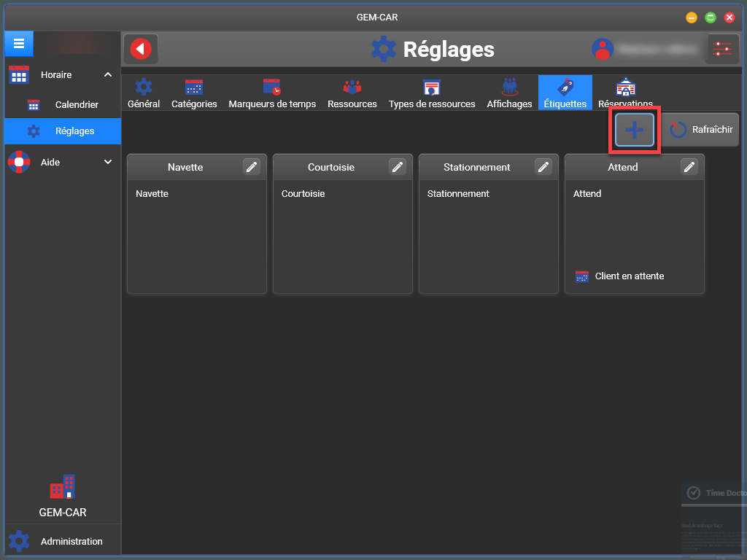Click the Rafraîchir refresh button
The height and width of the screenshot is (560, 747).
pos(701,130)
